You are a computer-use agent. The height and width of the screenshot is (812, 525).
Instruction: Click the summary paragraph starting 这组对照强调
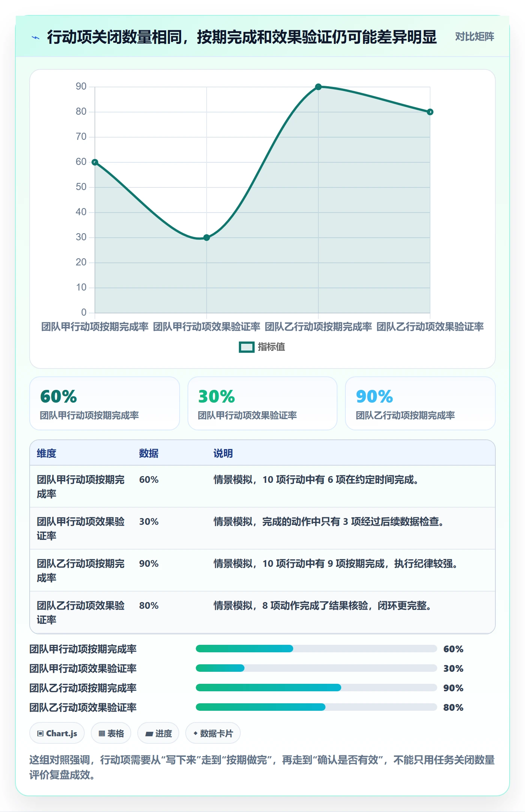(x=262, y=767)
